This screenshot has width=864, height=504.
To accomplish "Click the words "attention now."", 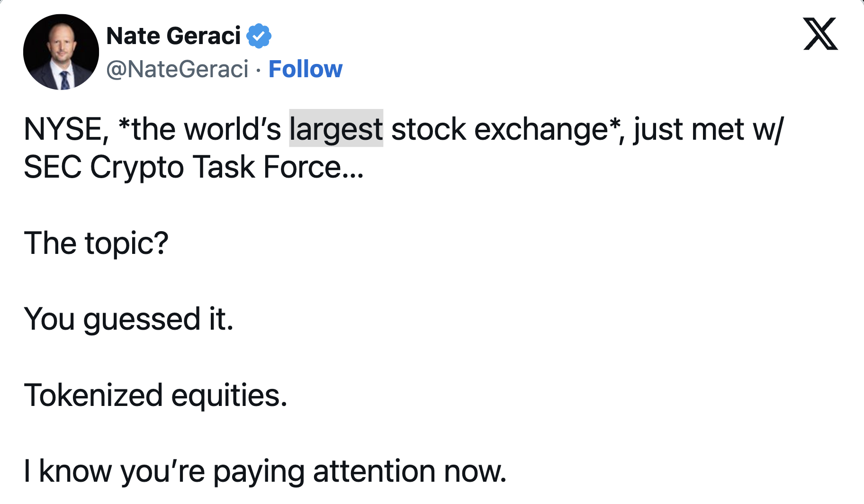I will 410,471.
